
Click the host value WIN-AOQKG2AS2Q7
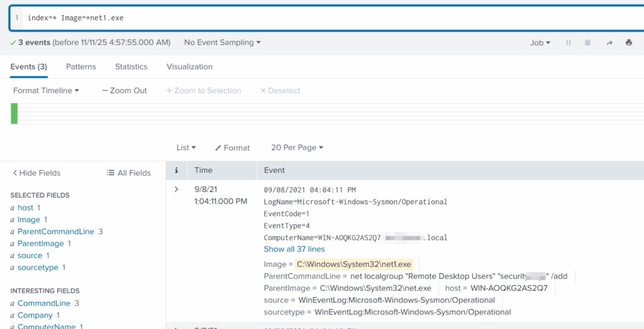coord(509,288)
